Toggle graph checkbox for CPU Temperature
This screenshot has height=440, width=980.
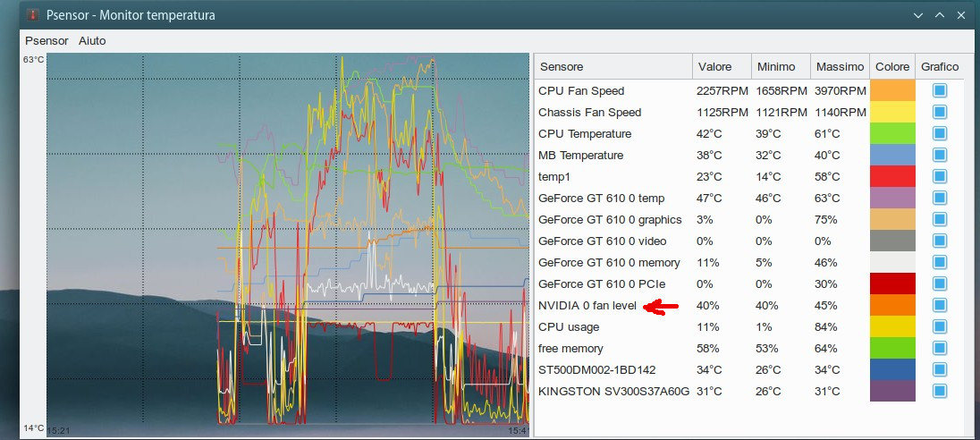click(940, 134)
